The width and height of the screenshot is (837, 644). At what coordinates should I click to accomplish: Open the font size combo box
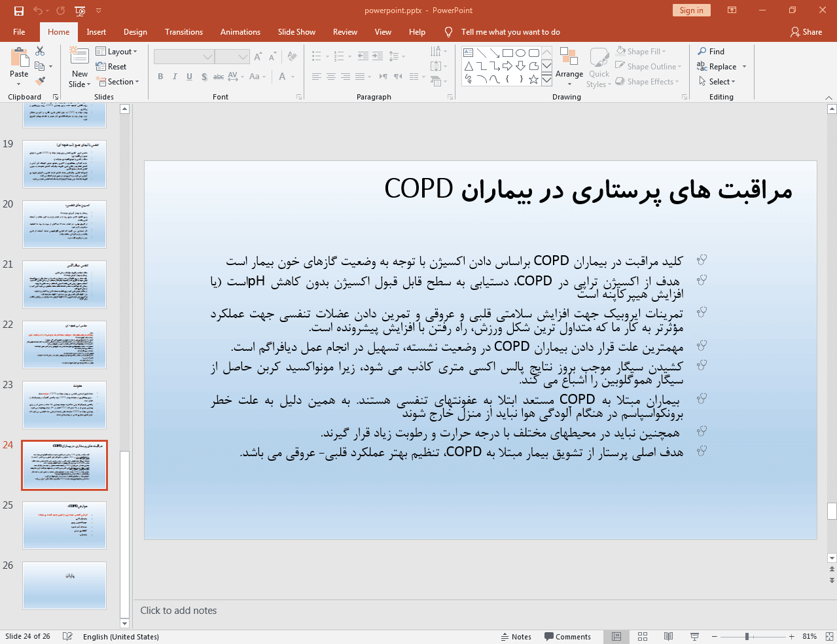(x=232, y=57)
